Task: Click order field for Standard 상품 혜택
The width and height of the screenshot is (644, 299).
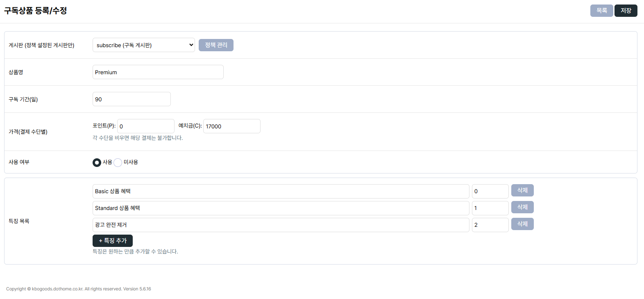Action: click(490, 208)
